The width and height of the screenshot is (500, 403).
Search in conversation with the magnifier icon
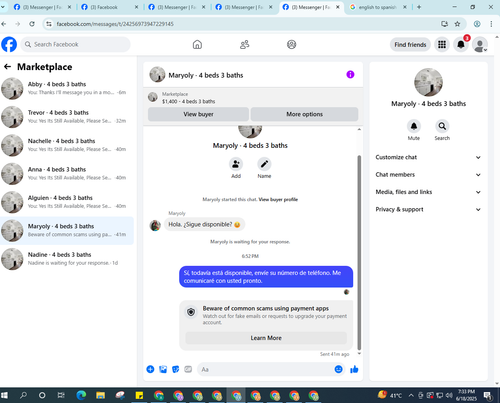pos(442,126)
